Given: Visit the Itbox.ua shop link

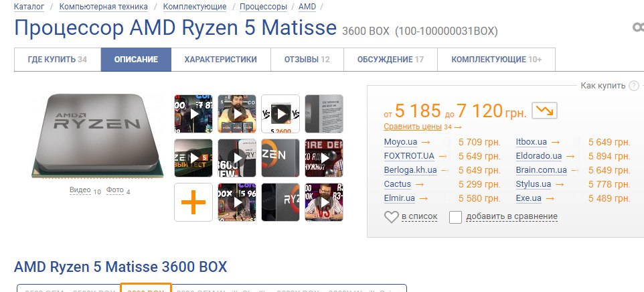Looking at the screenshot, I should point(532,142).
